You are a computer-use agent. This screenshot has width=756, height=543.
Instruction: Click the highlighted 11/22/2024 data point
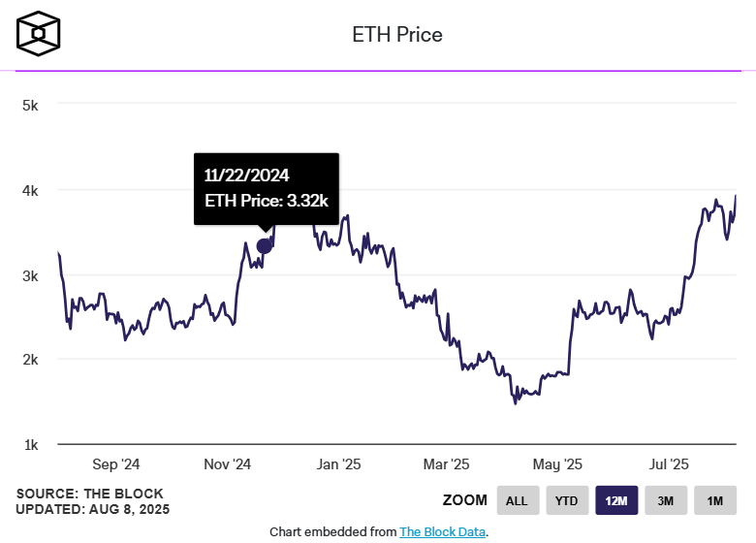264,245
